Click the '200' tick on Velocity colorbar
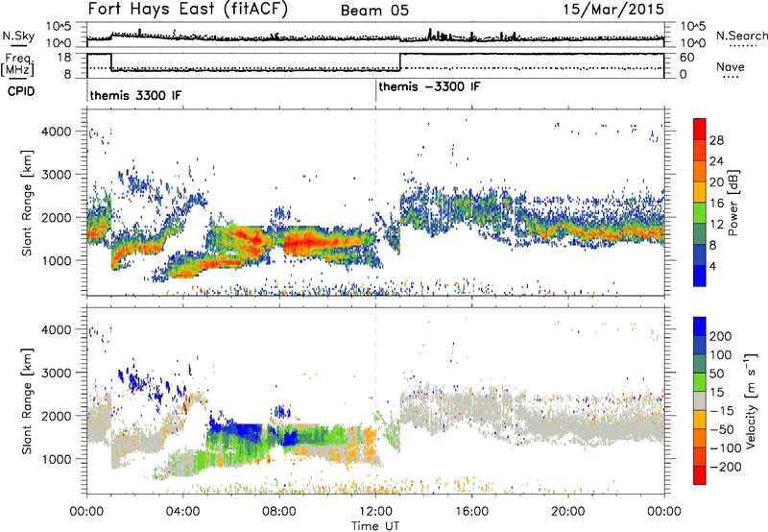 (x=721, y=336)
